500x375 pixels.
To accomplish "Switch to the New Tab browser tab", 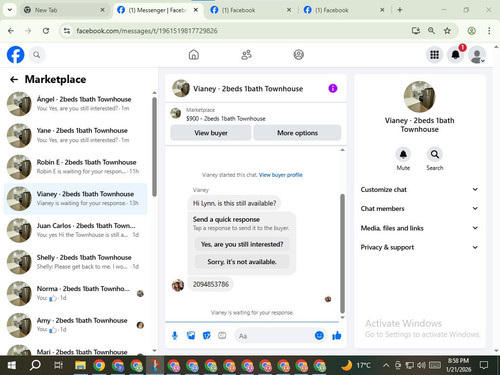I will click(x=65, y=10).
